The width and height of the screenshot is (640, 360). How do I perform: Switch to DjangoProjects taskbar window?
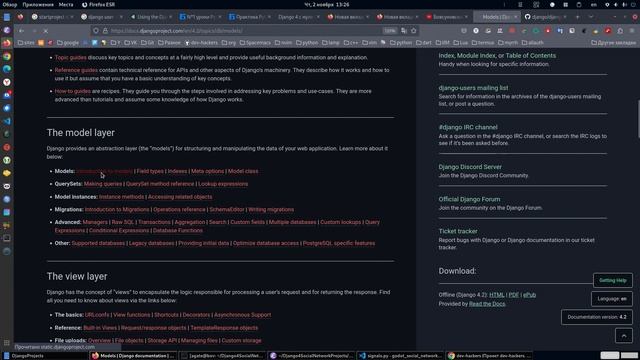45,356
